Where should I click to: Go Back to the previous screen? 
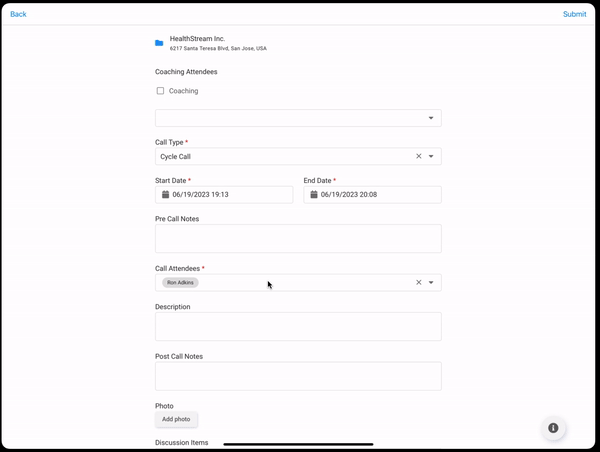18,14
